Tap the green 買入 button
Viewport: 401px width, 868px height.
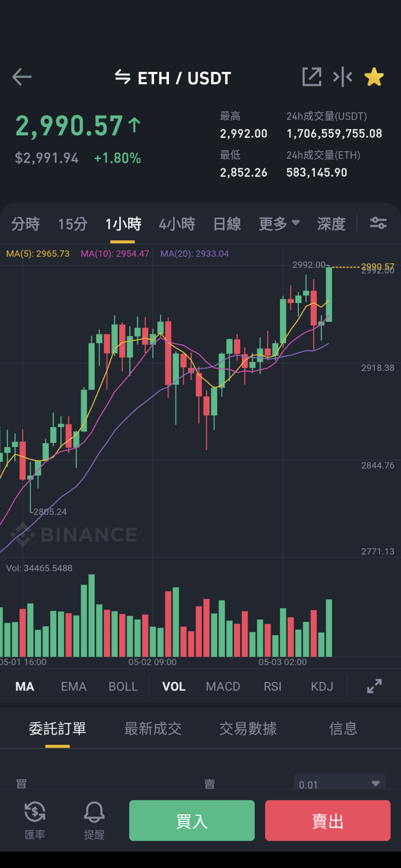192,820
